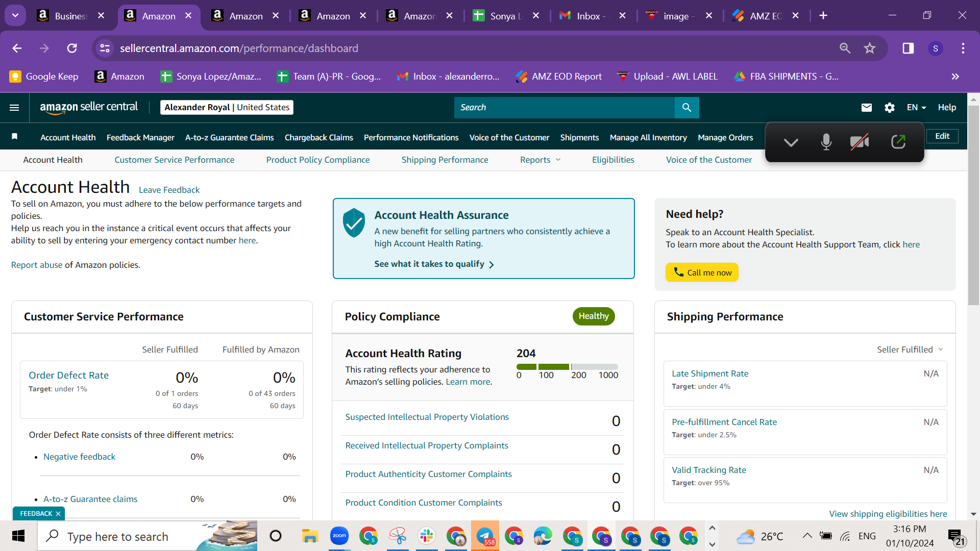Open the Order Defect Rate link
Screen dimensions: 980x551
point(69,375)
